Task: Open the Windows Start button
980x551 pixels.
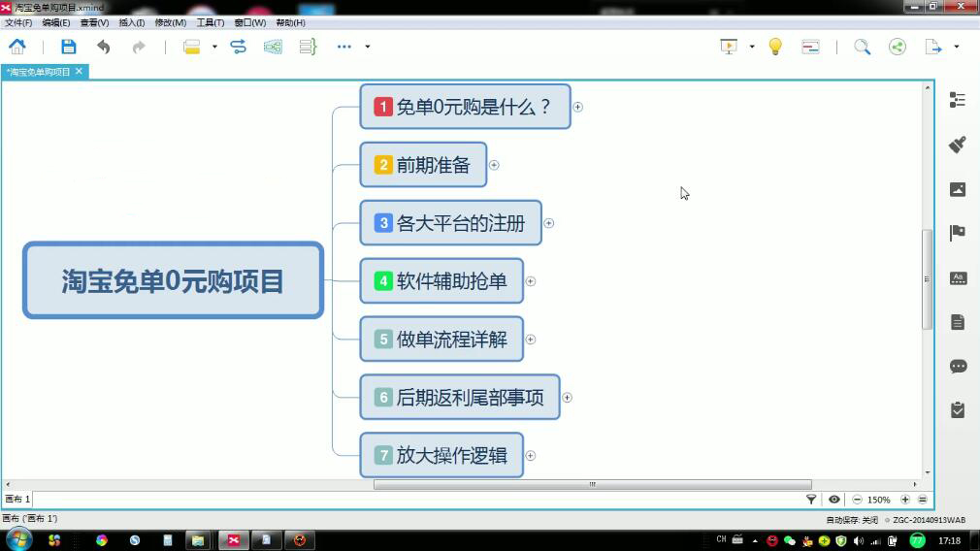Action: coord(18,539)
